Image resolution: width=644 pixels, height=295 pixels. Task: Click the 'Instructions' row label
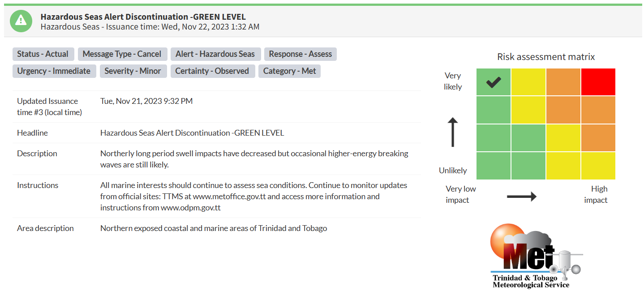click(x=38, y=185)
